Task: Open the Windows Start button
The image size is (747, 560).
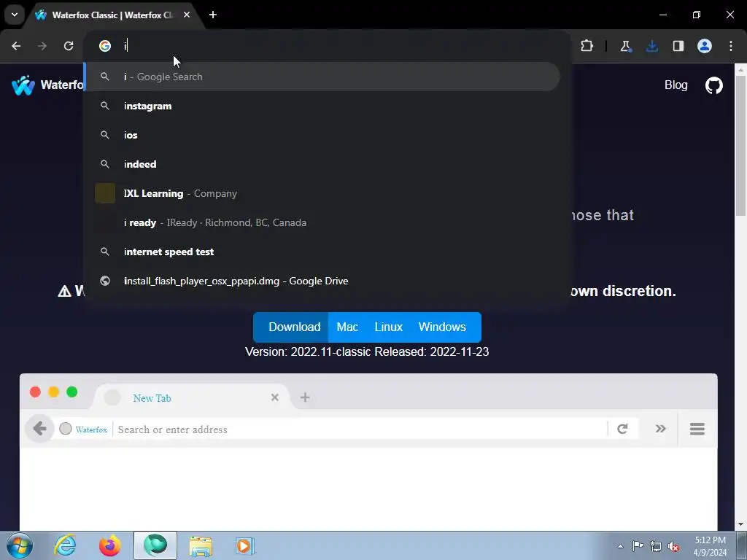Action: (19, 545)
